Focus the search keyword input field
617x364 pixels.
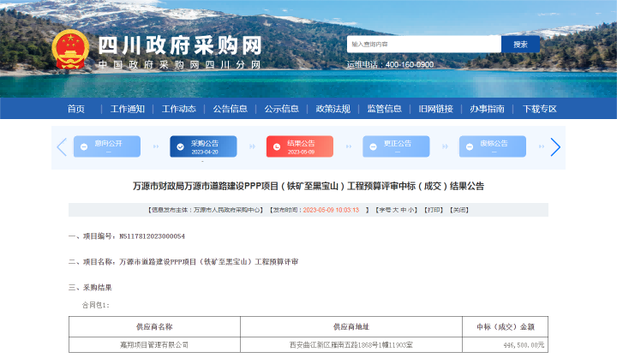pyautogui.click(x=423, y=44)
